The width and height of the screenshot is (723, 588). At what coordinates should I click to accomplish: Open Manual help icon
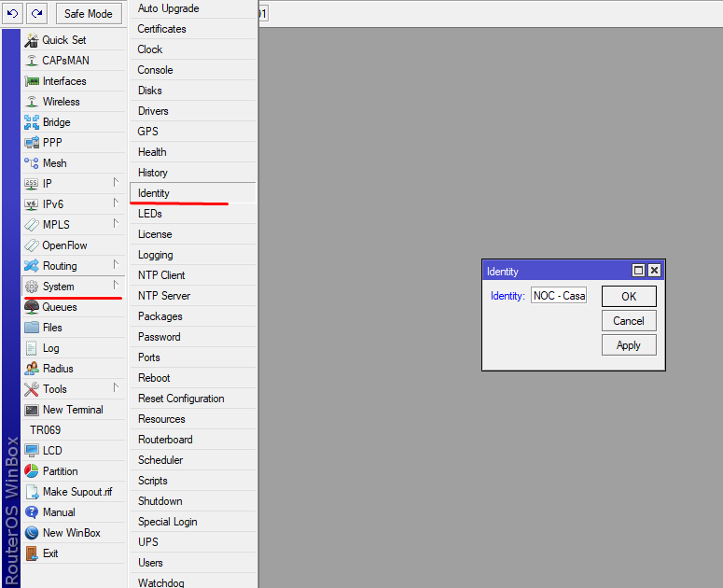click(x=32, y=512)
